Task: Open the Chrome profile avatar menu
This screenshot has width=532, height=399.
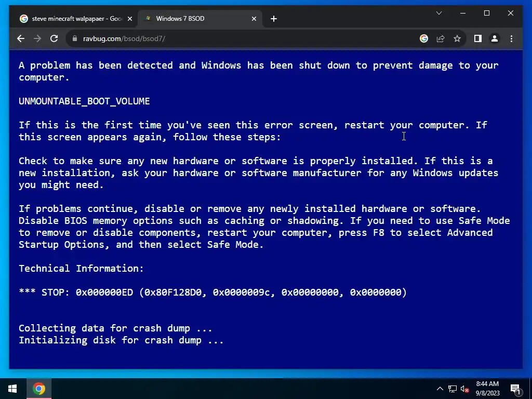Action: (495, 38)
